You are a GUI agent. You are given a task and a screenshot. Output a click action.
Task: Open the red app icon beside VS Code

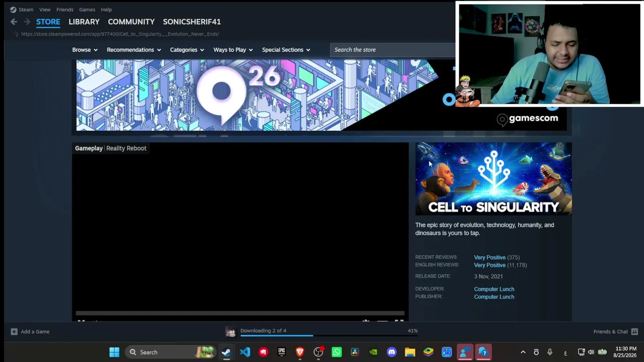click(263, 352)
